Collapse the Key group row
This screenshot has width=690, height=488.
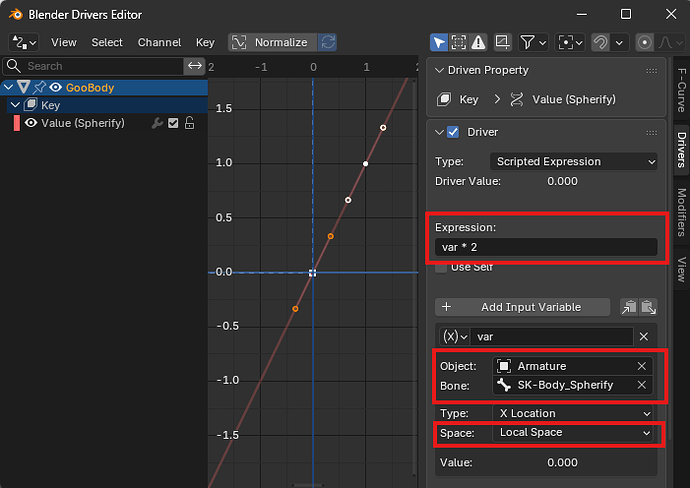tap(15, 105)
